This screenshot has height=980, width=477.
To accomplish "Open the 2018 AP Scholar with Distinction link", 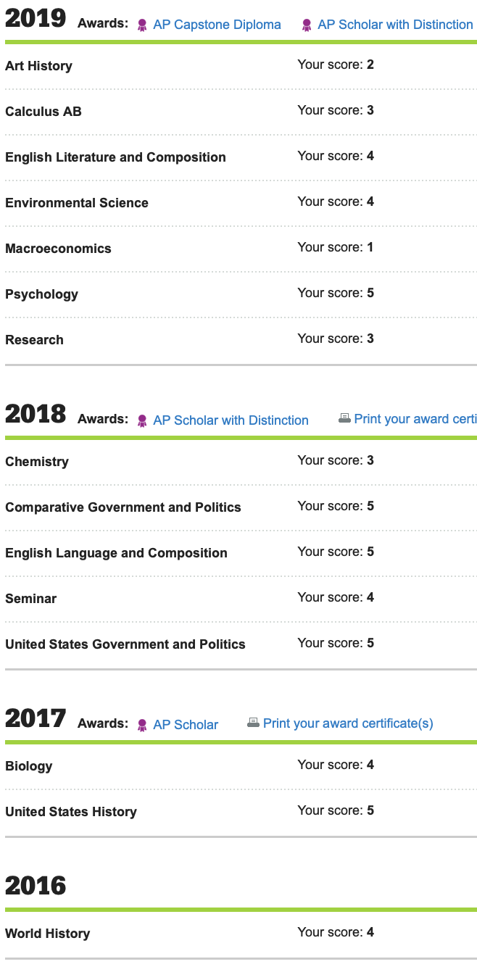I will 231,420.
